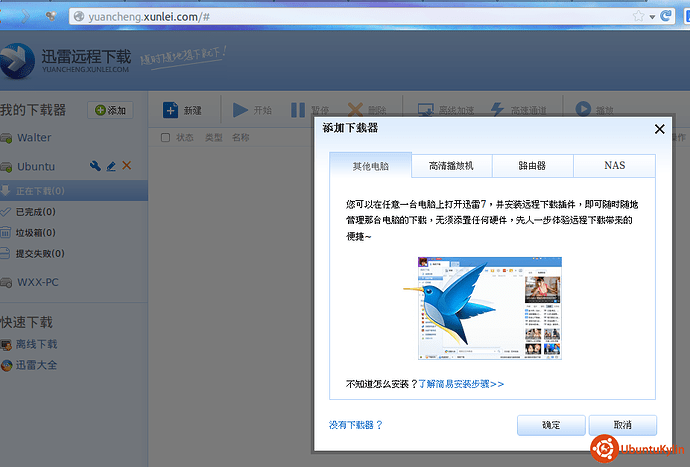
Task: Click the 离线下载 sidebar icon
Action: click(x=6, y=345)
